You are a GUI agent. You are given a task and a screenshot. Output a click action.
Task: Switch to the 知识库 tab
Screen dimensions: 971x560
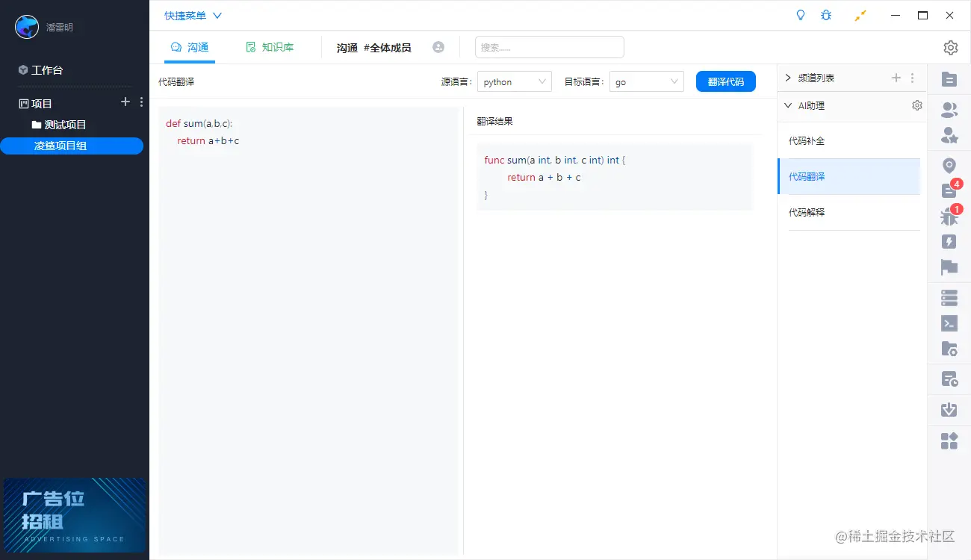click(x=270, y=47)
